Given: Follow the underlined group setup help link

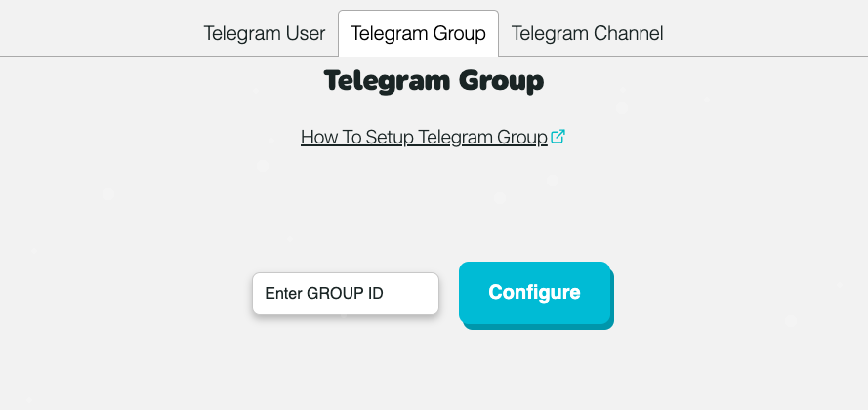Looking at the screenshot, I should 424,138.
